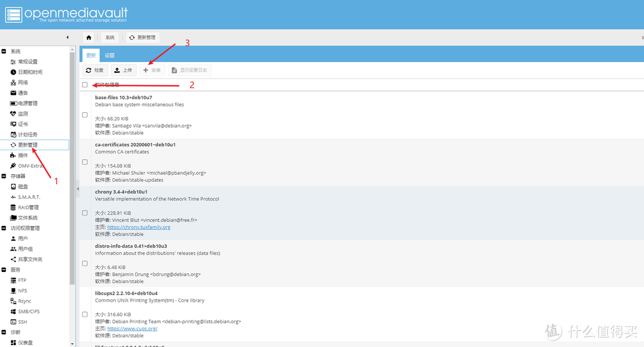644x347 pixels.
Task: Click the 软件包信息 column header
Action: pyautogui.click(x=107, y=85)
